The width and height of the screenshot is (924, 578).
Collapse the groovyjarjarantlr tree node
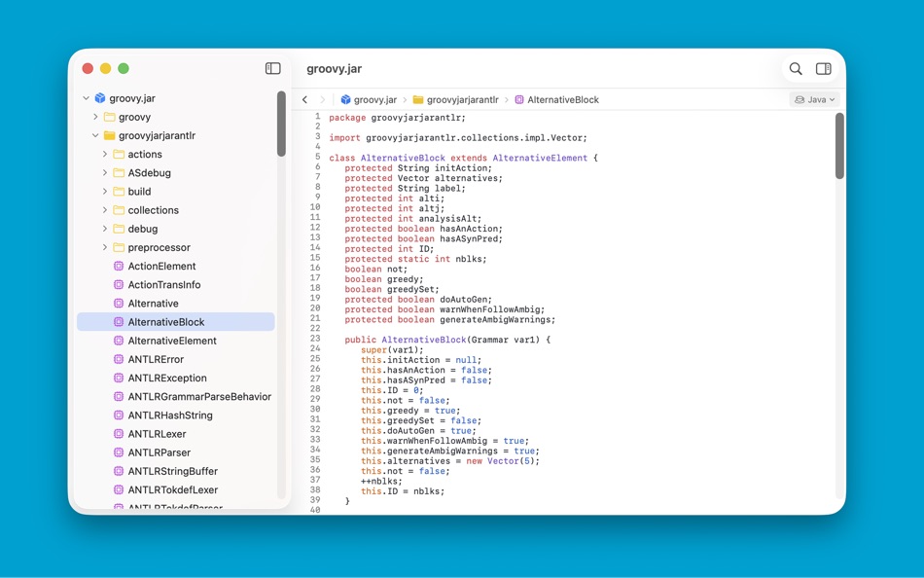click(x=94, y=135)
